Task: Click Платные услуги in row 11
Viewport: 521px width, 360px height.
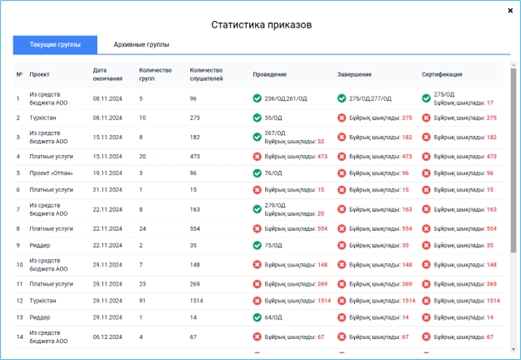Action: 51,284
